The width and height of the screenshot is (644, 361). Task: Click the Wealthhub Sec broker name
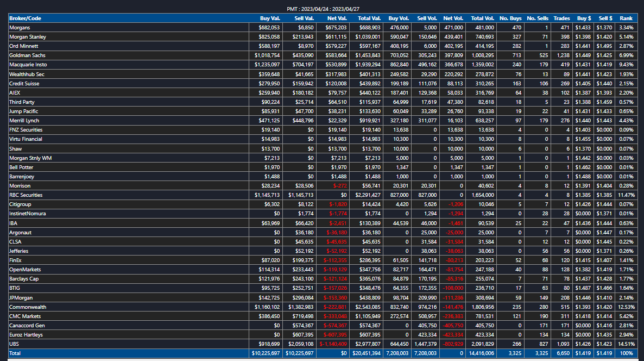27,74
